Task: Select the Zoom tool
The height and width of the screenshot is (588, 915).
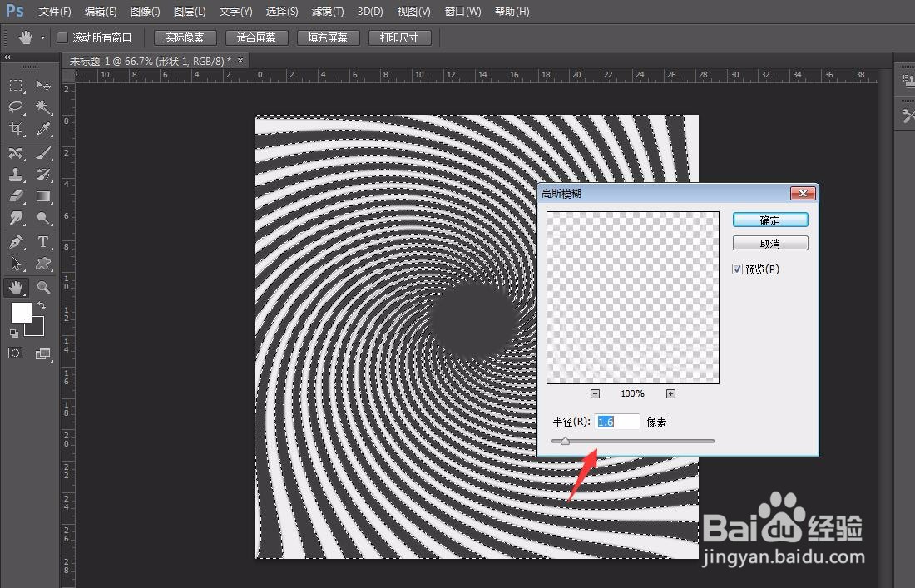Action: (x=42, y=287)
